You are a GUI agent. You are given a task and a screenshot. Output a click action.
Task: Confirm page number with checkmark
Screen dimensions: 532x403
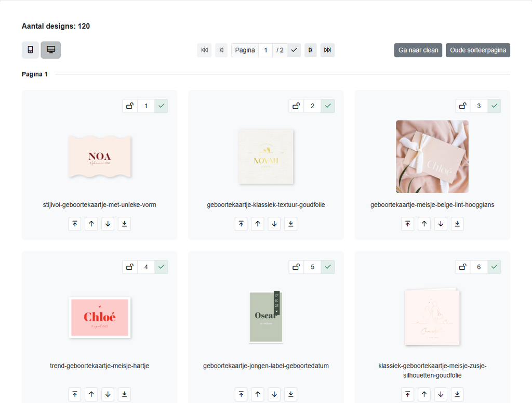point(294,50)
